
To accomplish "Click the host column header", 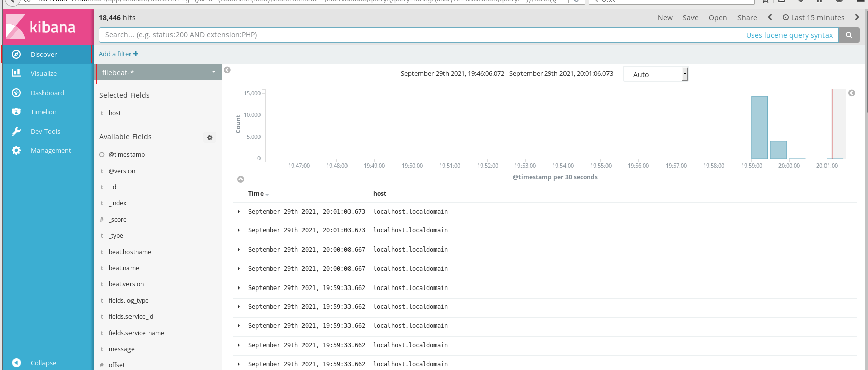I will click(380, 194).
